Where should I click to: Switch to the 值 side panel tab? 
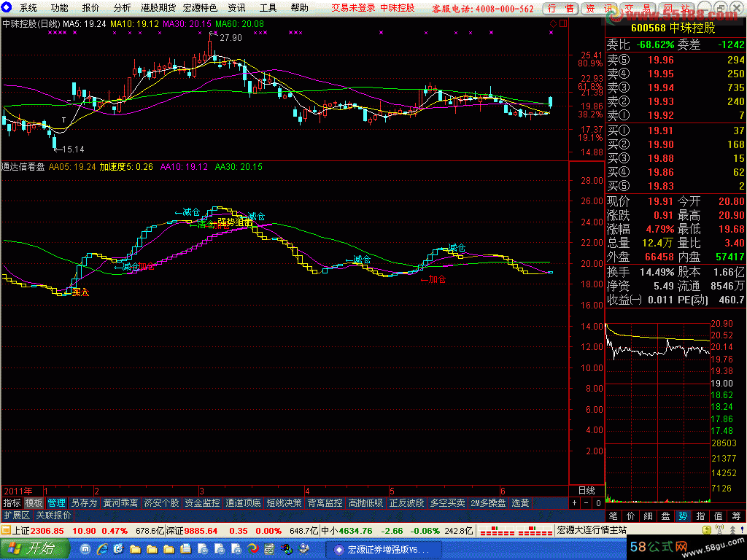[719, 516]
